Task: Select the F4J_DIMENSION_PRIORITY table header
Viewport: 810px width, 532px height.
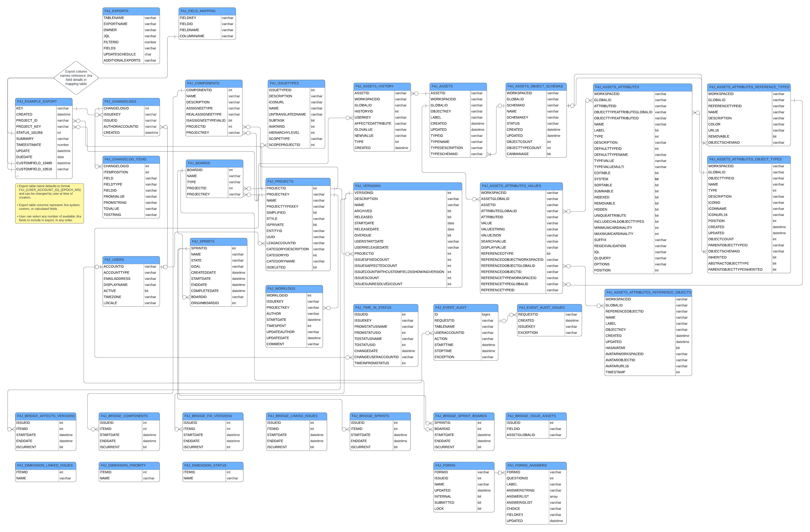Action: [129, 466]
